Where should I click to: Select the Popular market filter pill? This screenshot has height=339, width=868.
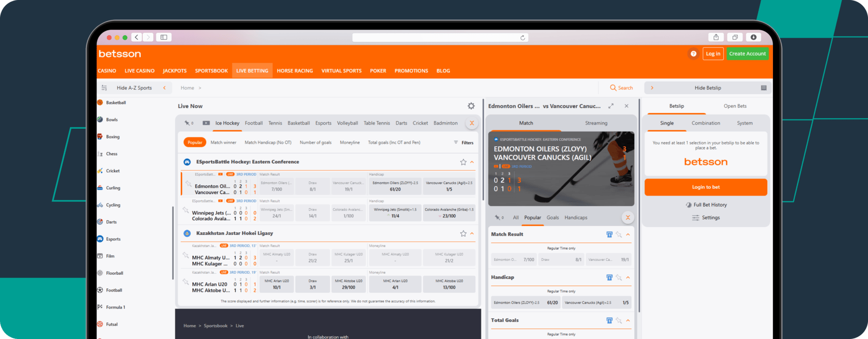click(195, 142)
